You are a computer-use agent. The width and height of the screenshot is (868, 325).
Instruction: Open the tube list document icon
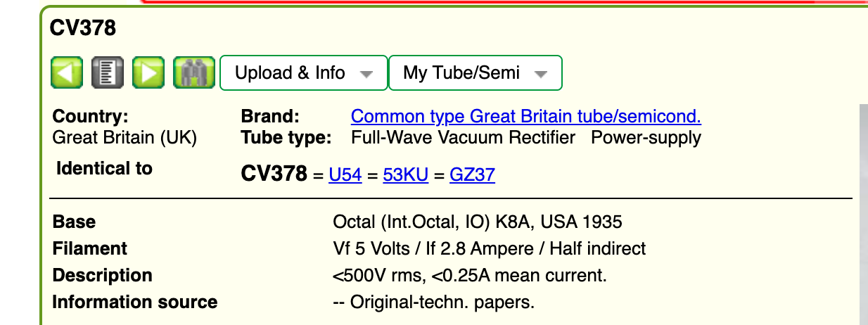click(107, 73)
